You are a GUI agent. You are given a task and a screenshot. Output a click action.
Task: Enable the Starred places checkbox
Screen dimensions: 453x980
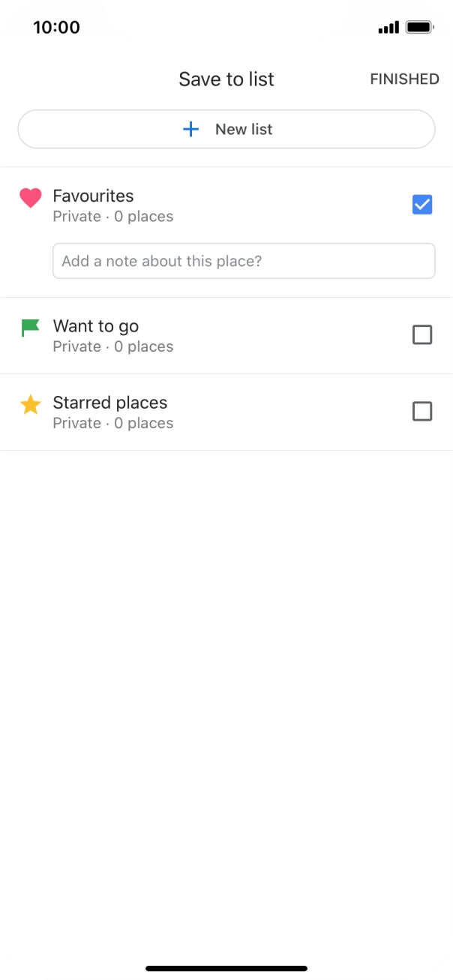click(x=422, y=411)
